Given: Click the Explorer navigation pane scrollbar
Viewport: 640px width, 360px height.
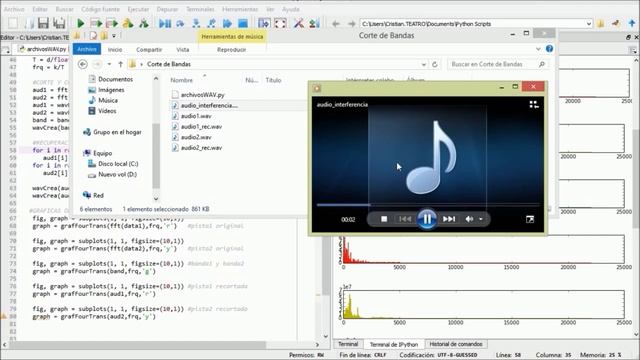Looking at the screenshot, I should [x=156, y=155].
